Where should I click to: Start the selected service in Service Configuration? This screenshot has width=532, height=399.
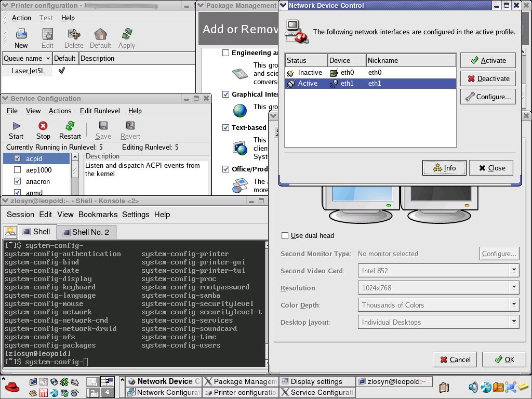(16, 126)
